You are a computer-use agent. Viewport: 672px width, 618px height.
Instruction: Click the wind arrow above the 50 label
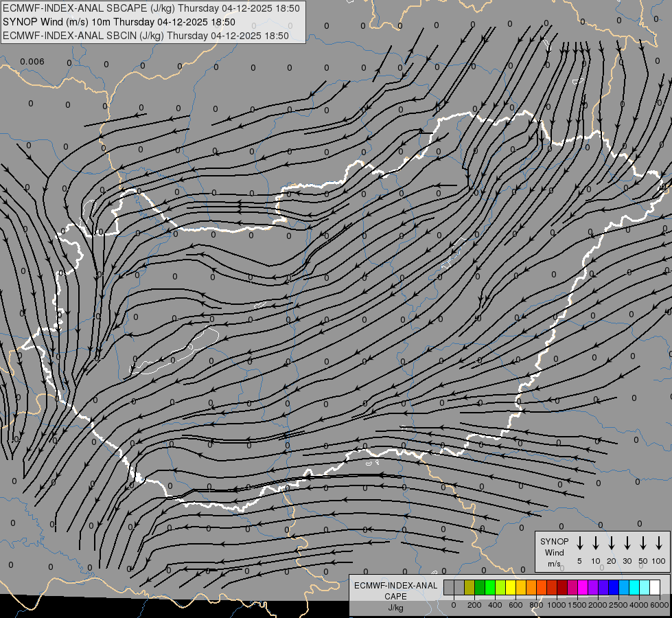tap(643, 543)
